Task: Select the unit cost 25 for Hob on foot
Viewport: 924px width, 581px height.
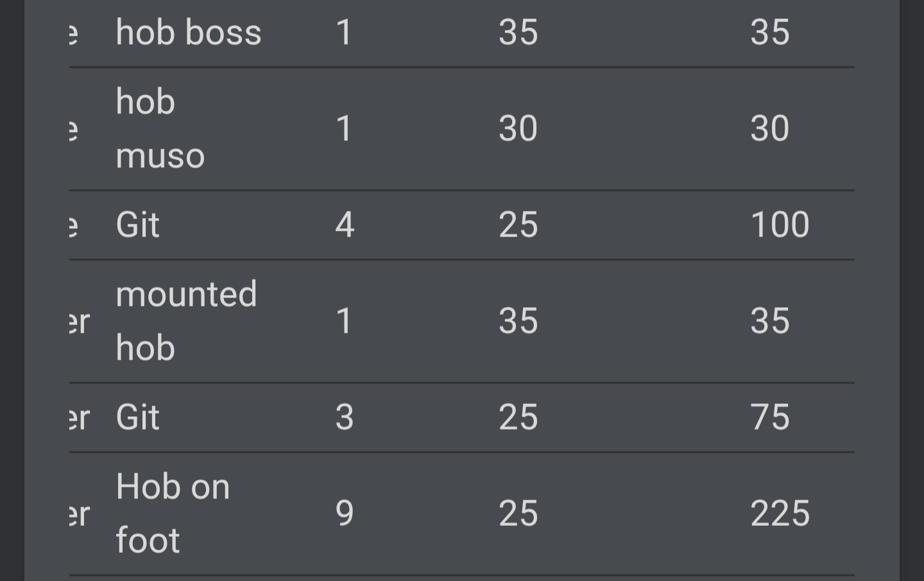Action: 518,513
